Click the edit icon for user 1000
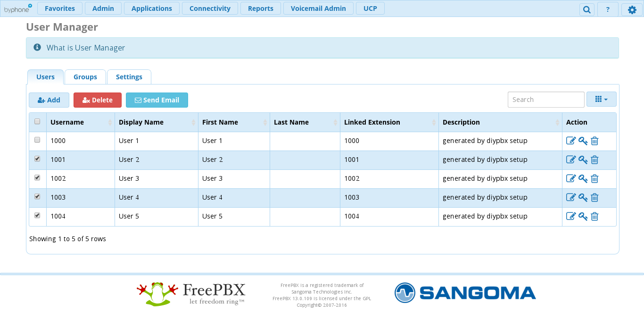Viewport: 644px width, 320px height. (570, 141)
